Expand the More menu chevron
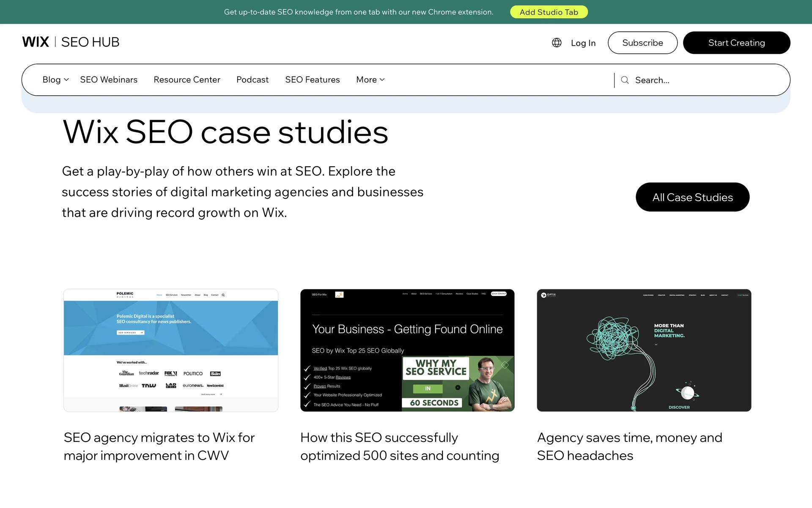Image resolution: width=812 pixels, height=508 pixels. (x=382, y=80)
